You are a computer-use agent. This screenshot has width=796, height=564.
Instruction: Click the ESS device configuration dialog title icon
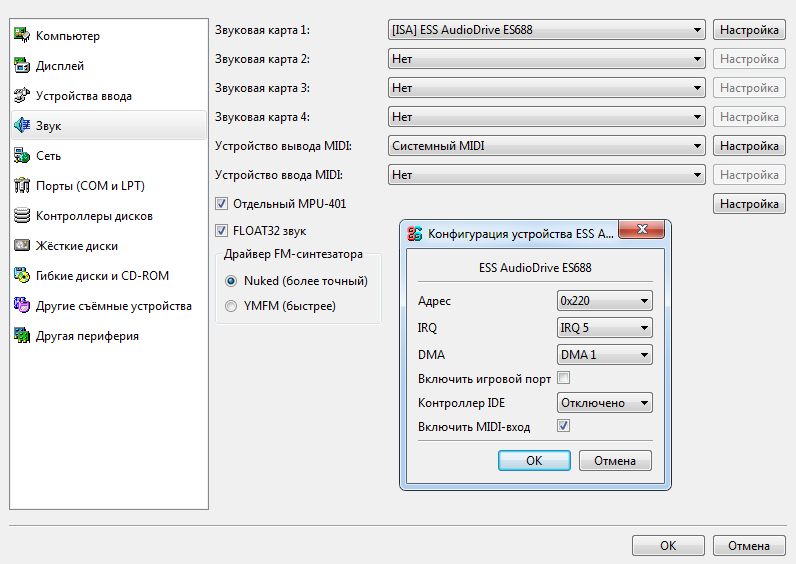click(x=415, y=234)
